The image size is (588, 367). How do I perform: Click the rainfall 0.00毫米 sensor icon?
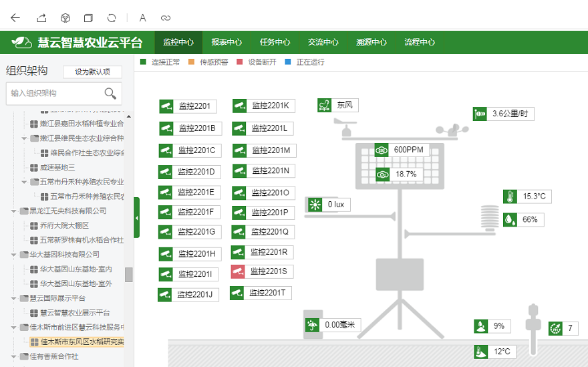click(x=311, y=326)
